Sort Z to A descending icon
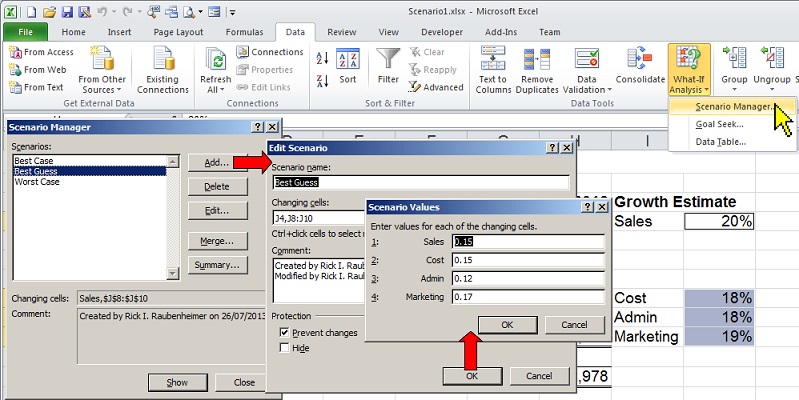This screenshot has height=400, width=799. click(323, 81)
